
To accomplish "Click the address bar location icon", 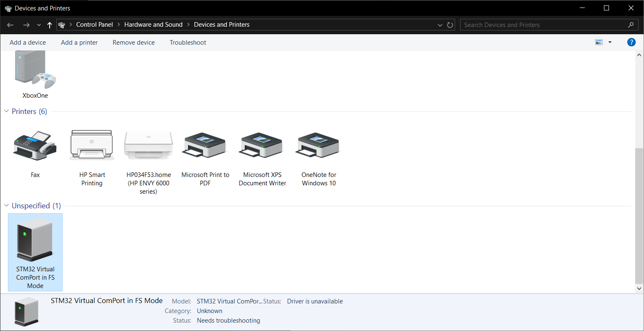I will [x=62, y=25].
